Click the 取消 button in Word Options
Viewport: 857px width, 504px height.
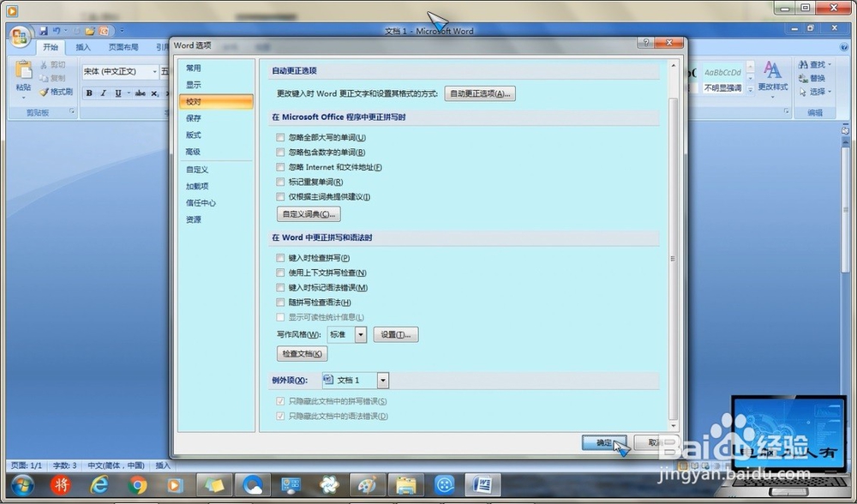(x=655, y=443)
